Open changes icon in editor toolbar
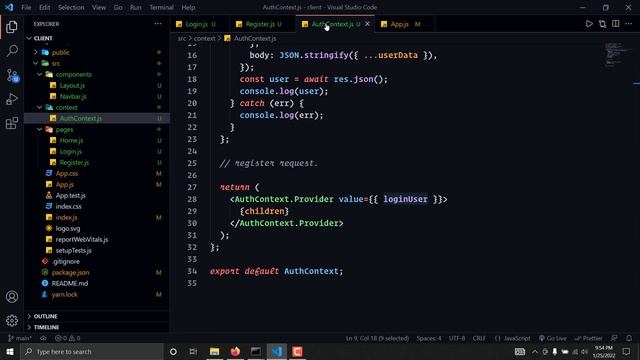Viewport: 640px width, 360px height. coord(602,24)
